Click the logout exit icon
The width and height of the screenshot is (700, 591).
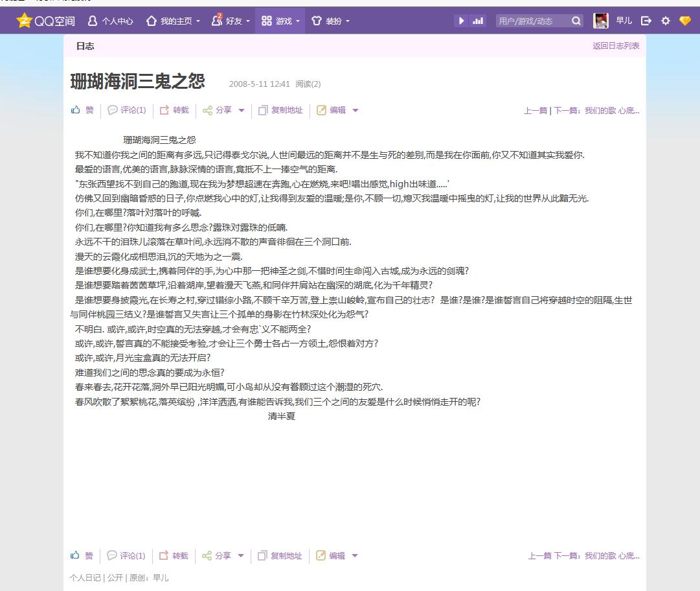(646, 21)
